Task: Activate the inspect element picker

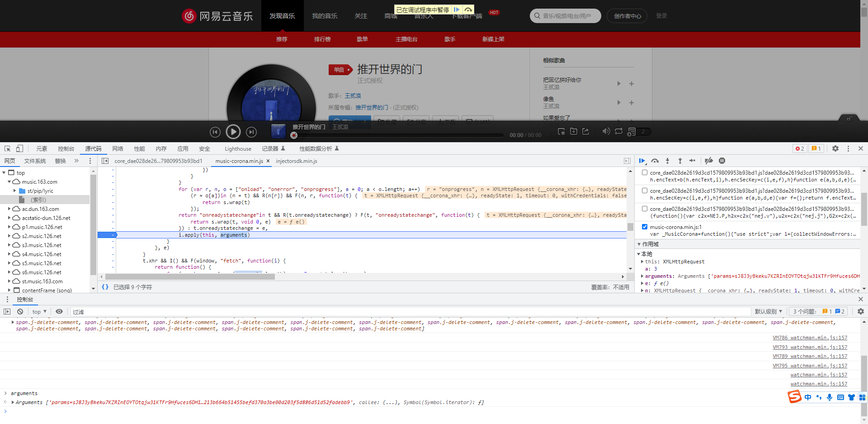Action: [x=7, y=148]
